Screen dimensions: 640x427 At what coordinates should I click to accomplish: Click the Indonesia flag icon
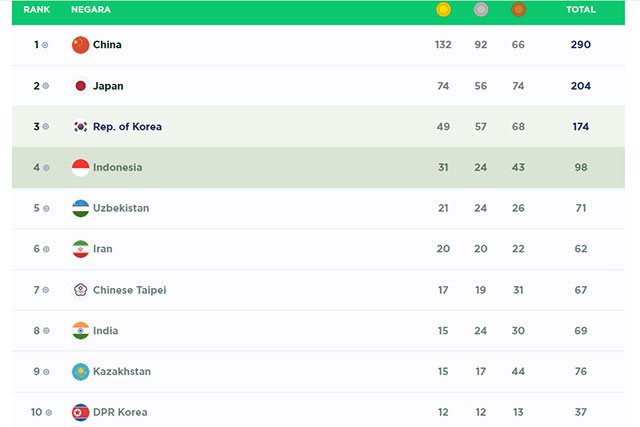(81, 168)
